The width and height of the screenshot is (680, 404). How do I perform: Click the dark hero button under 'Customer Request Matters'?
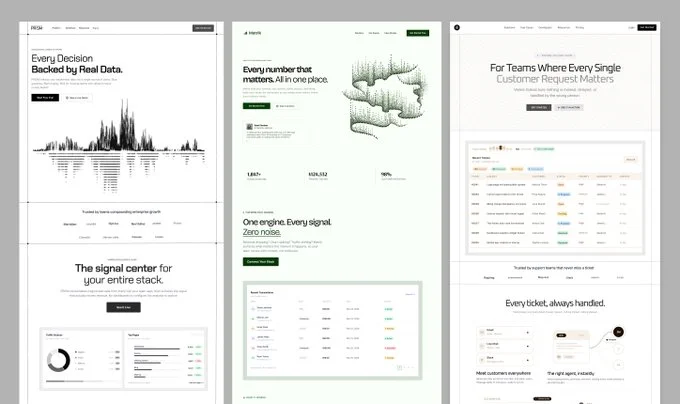point(539,108)
